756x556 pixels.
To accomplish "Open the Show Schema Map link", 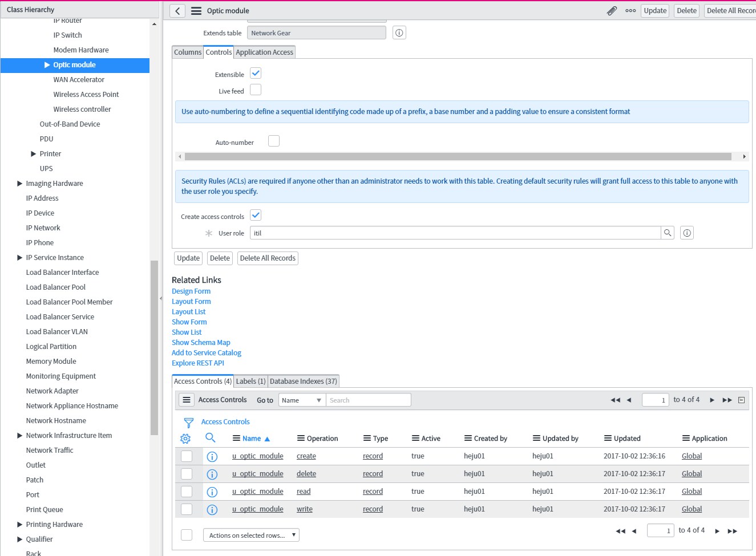I will point(201,343).
